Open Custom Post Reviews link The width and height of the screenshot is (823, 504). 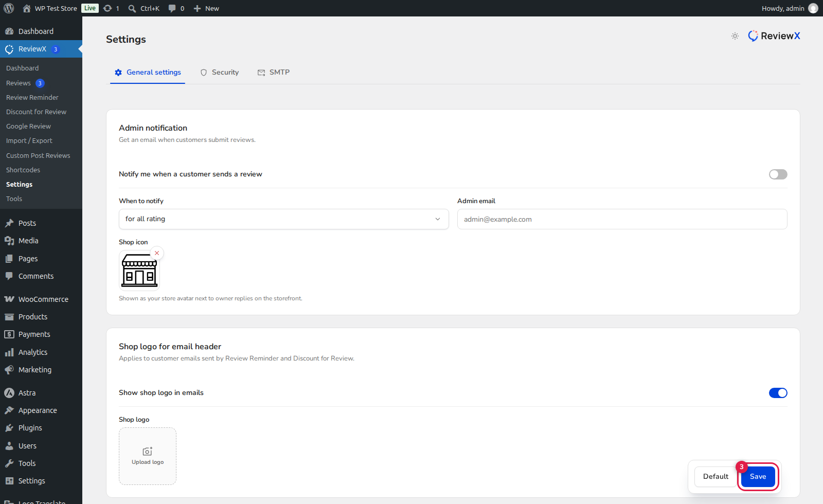(x=38, y=156)
